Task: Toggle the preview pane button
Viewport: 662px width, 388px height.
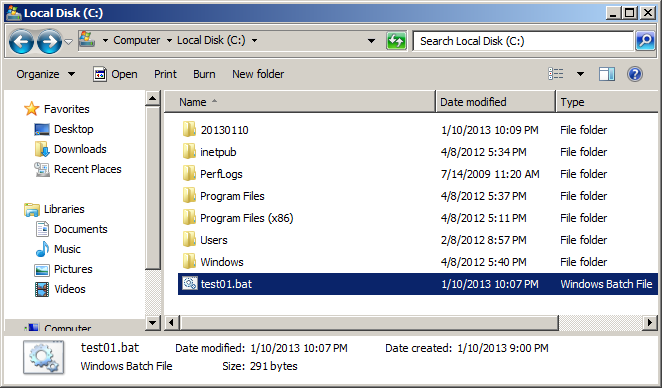Action: click(x=606, y=74)
